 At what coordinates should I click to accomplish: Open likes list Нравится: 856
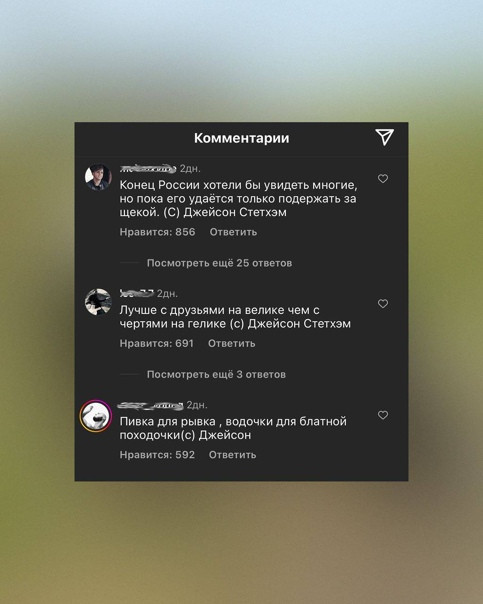point(157,232)
